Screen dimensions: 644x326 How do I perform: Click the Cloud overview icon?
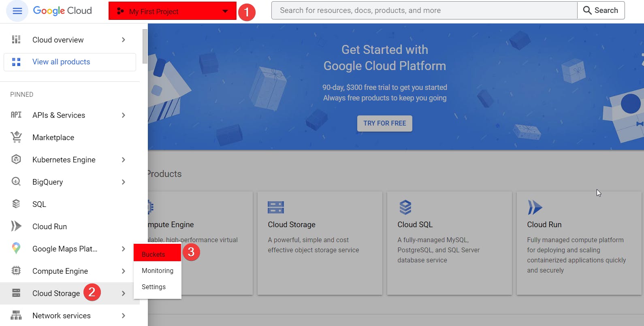[16, 40]
